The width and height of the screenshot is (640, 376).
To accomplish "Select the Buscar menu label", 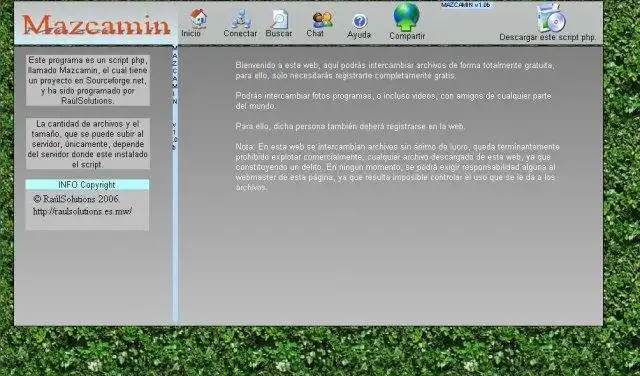I will [x=279, y=33].
